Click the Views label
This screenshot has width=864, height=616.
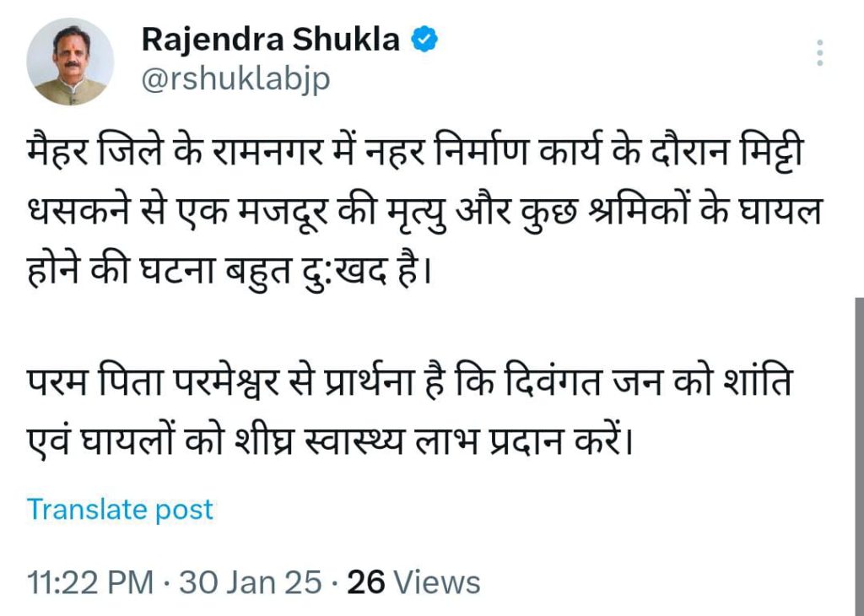point(437,582)
